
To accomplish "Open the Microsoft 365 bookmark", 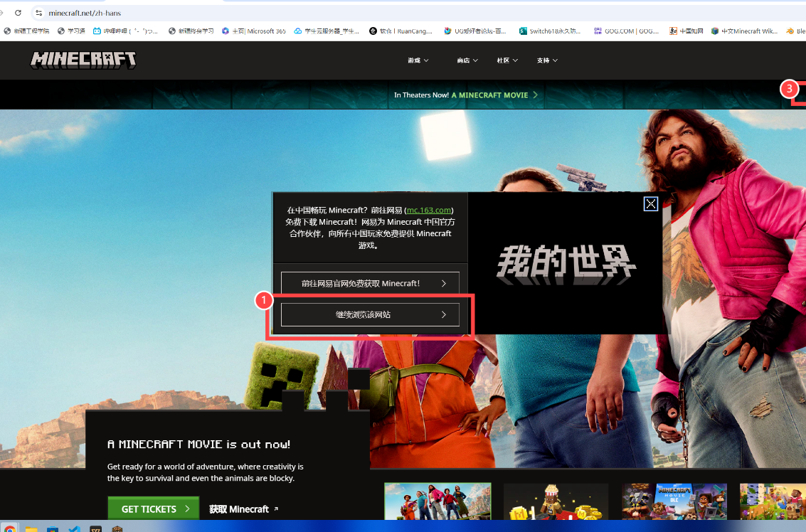I will point(253,31).
